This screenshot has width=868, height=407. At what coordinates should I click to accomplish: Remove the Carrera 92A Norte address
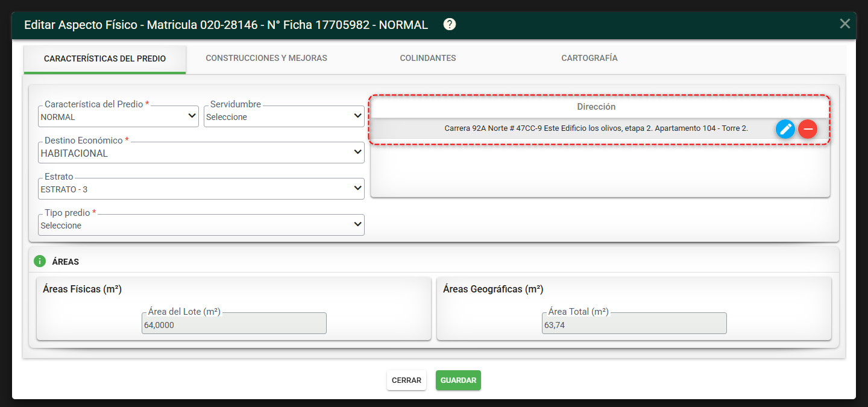coord(808,128)
